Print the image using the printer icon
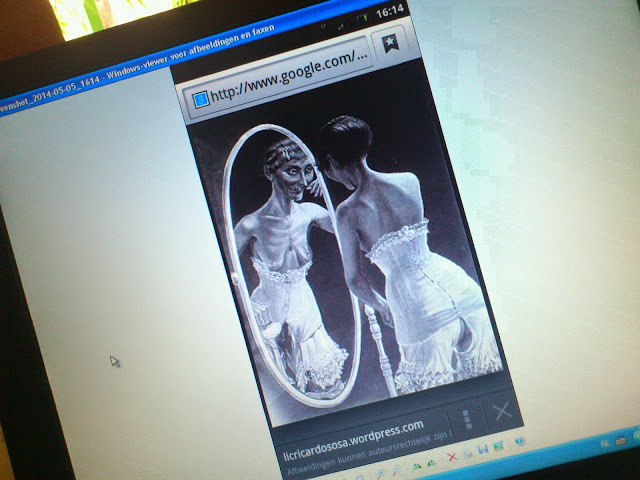Image resolution: width=640 pixels, height=480 pixels. coord(467,453)
